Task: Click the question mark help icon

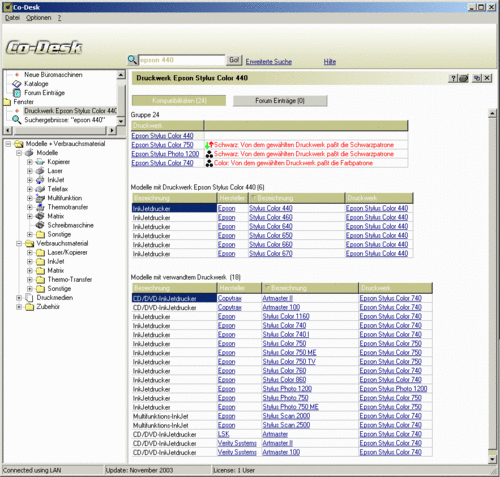Action: tap(453, 78)
